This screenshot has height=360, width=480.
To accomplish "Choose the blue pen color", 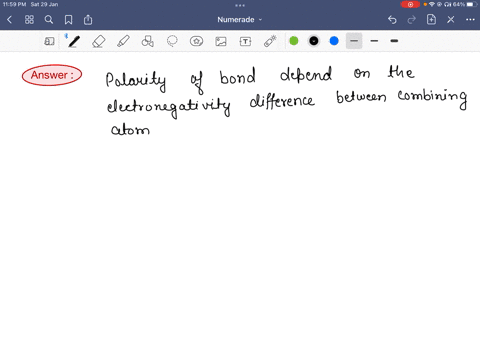I will pos(334,41).
